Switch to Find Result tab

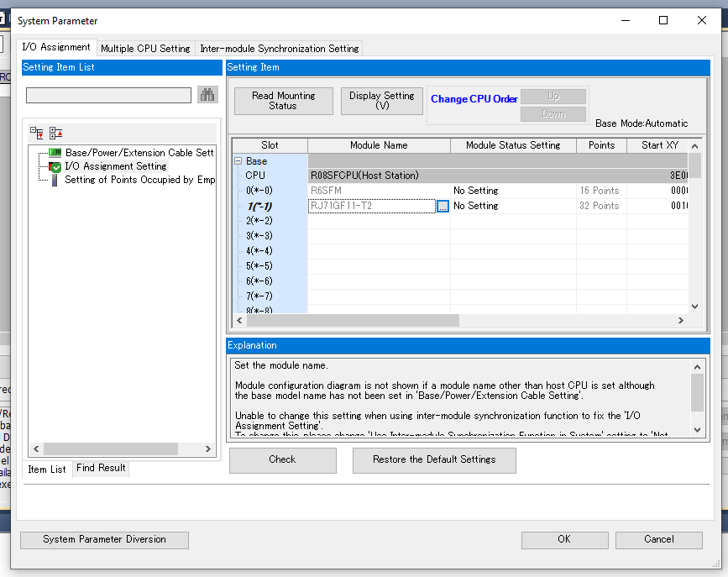(101, 468)
